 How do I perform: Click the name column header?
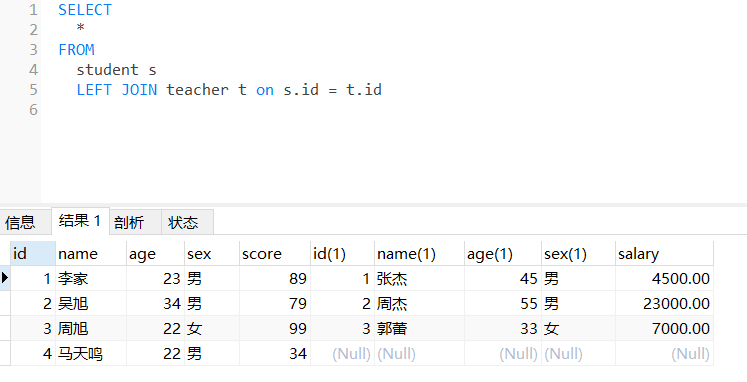91,253
